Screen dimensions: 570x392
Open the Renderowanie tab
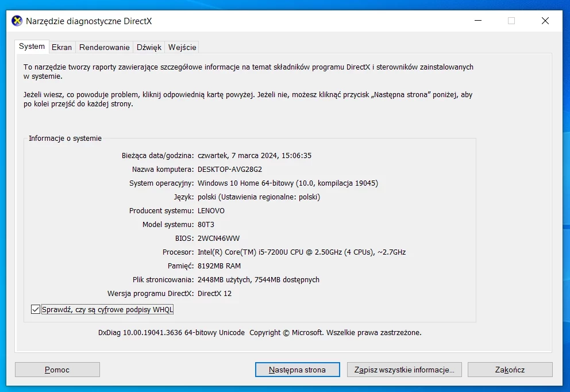pyautogui.click(x=105, y=47)
